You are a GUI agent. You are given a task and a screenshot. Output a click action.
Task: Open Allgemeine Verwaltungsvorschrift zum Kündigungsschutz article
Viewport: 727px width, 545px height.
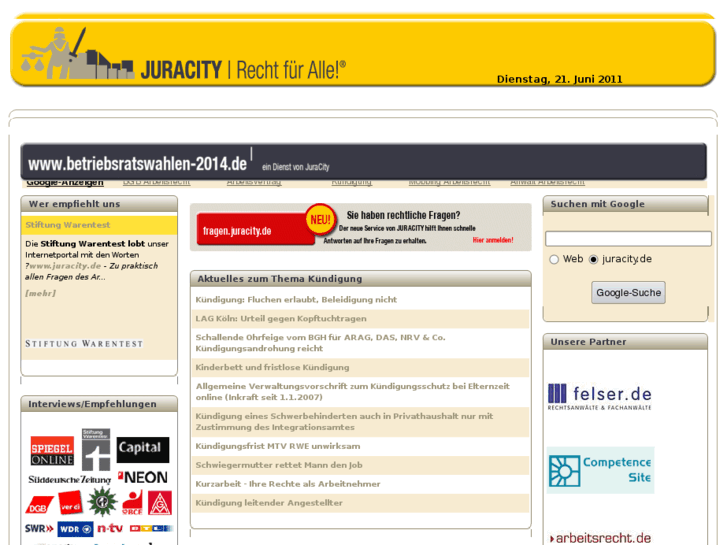pos(352,391)
